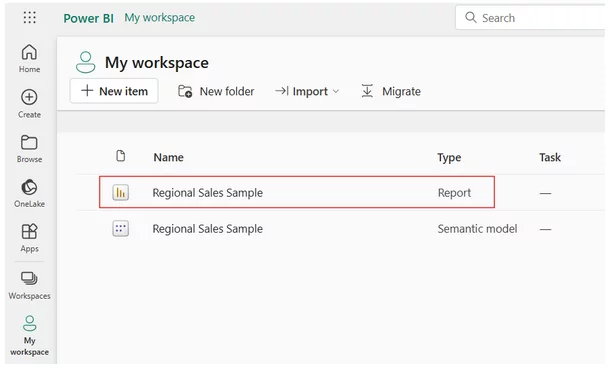Open Regional Sales Sample semantic model

(x=208, y=229)
